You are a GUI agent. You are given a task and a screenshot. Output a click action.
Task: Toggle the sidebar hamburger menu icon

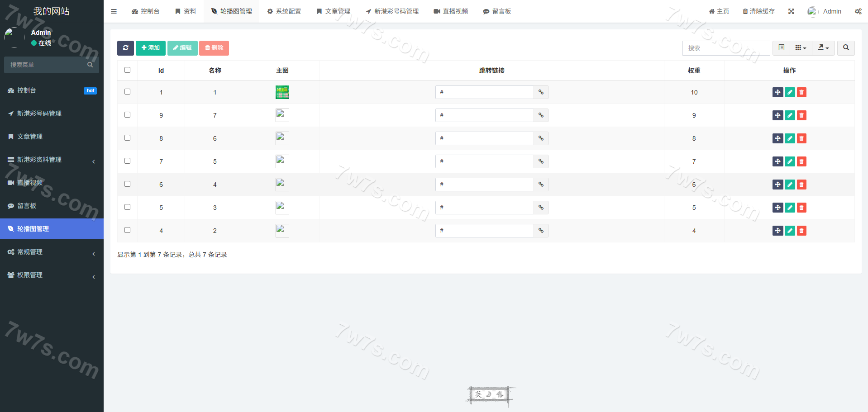(114, 11)
